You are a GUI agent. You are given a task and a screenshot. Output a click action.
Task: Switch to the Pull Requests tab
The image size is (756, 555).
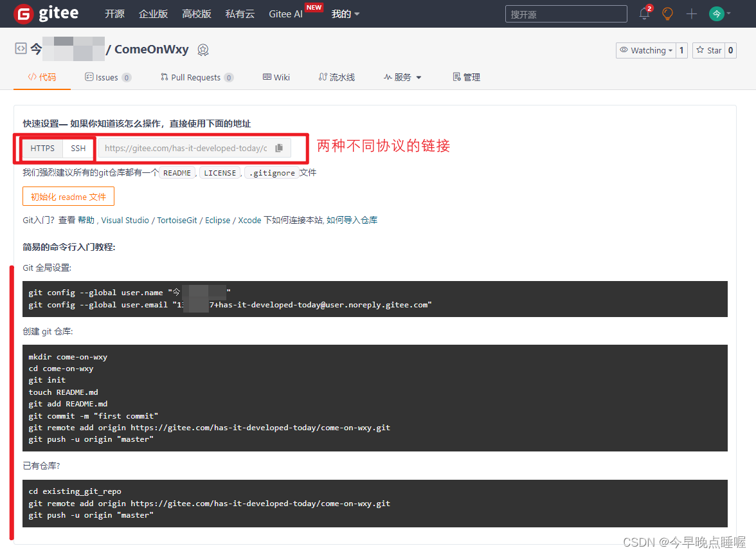point(197,77)
